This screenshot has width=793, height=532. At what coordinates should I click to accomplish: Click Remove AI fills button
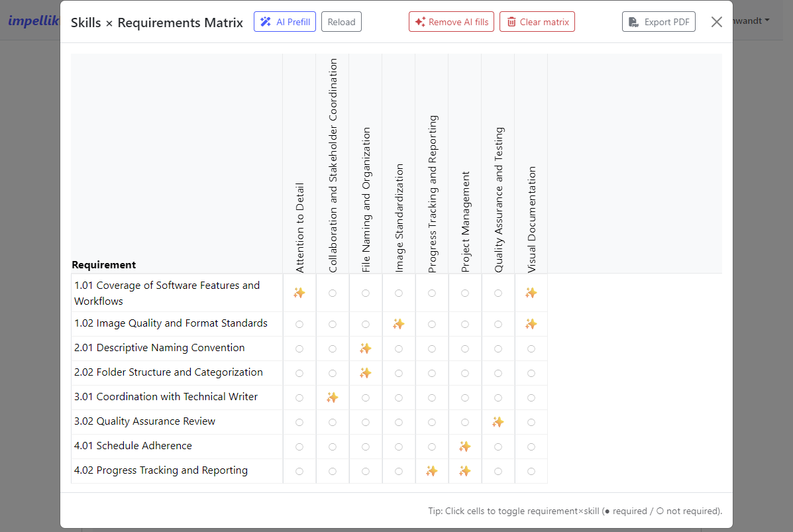tap(451, 22)
